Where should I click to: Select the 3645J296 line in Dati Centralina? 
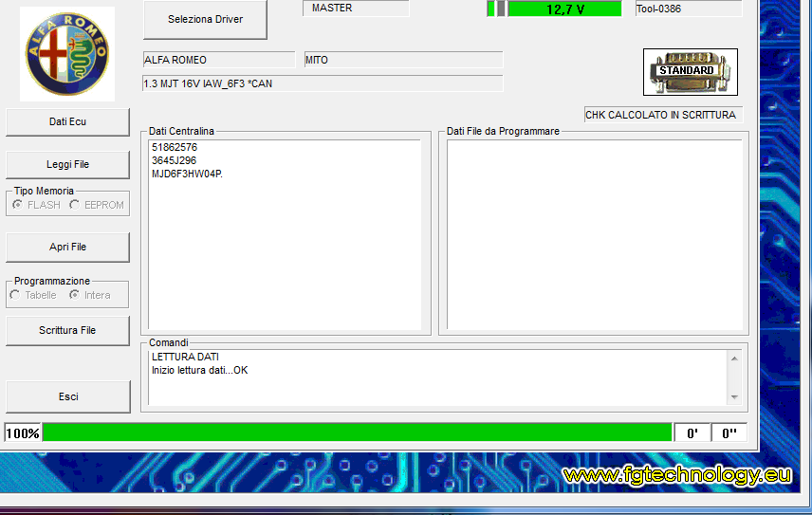(174, 160)
